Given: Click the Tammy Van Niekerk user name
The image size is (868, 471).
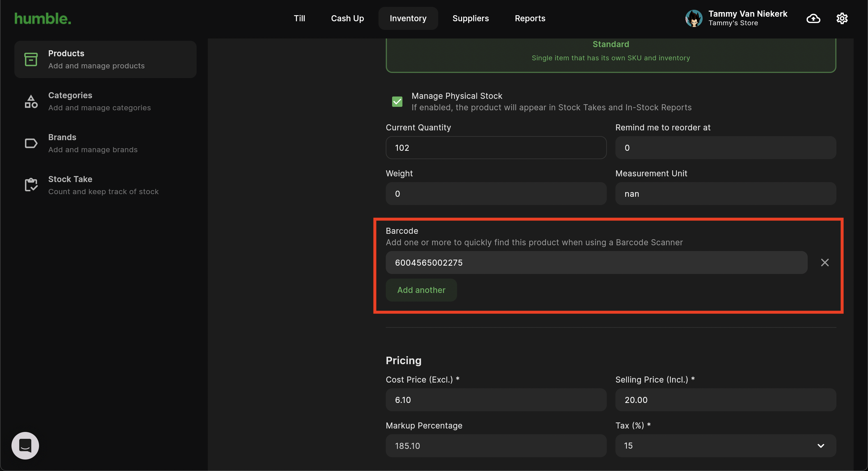Looking at the screenshot, I should click(x=747, y=14).
